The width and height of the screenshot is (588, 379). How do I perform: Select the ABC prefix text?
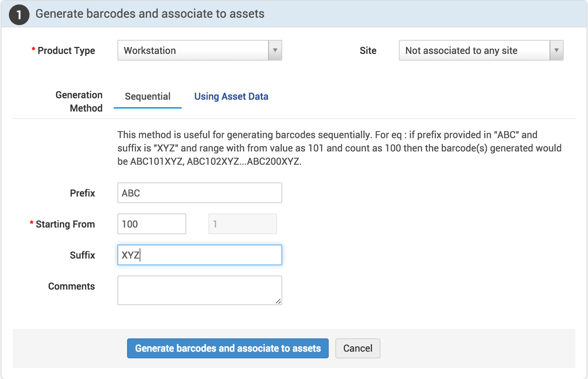point(130,193)
